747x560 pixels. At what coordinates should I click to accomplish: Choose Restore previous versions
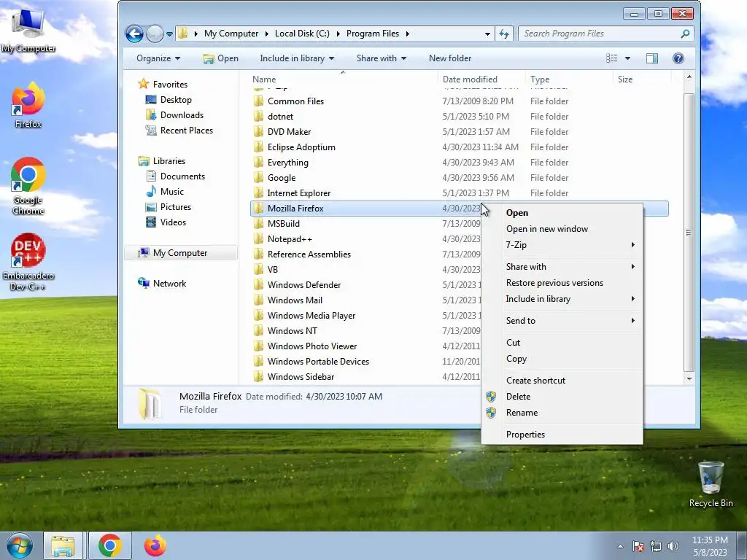[x=562, y=283]
